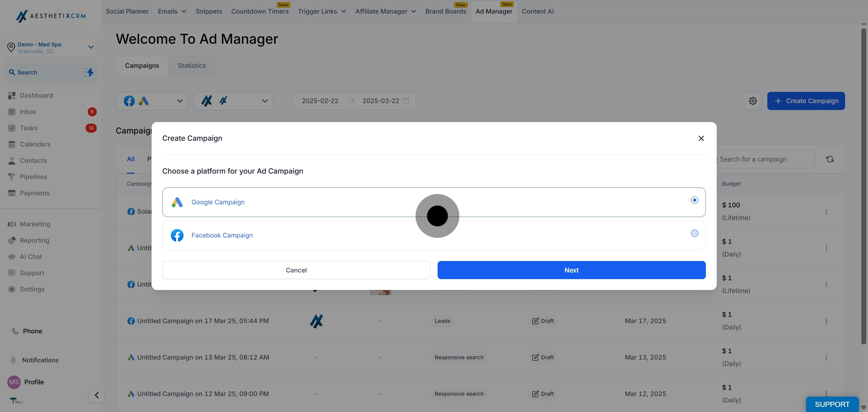Click the Cancel button

(296, 270)
